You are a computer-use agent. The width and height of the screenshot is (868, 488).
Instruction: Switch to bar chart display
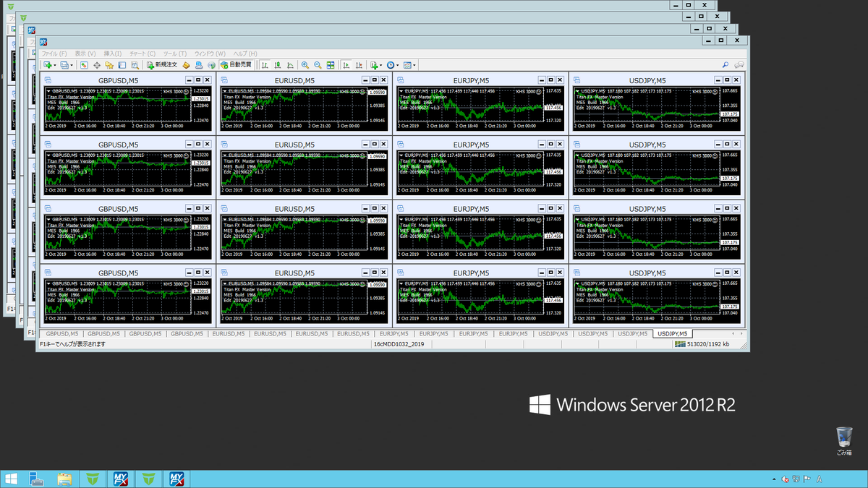pyautogui.click(x=265, y=65)
